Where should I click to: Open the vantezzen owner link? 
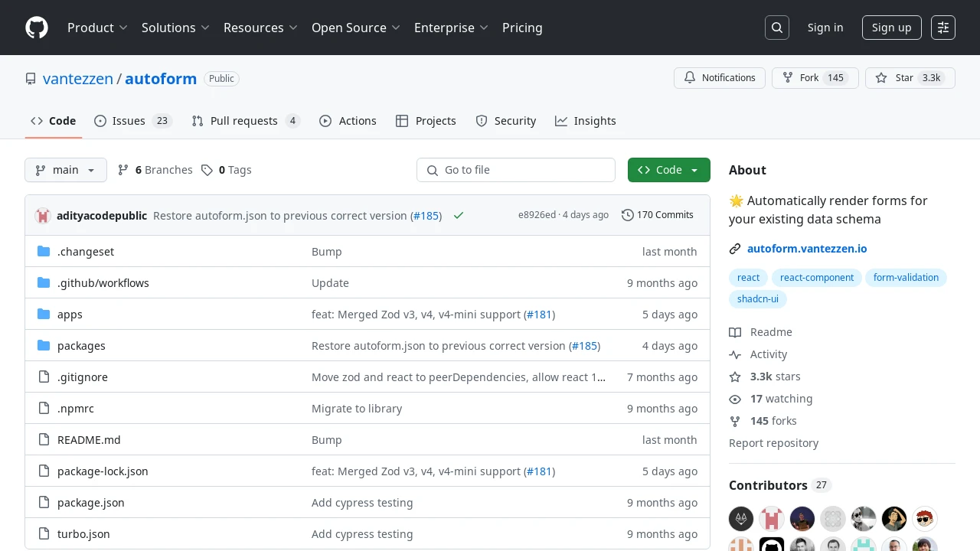tap(78, 79)
